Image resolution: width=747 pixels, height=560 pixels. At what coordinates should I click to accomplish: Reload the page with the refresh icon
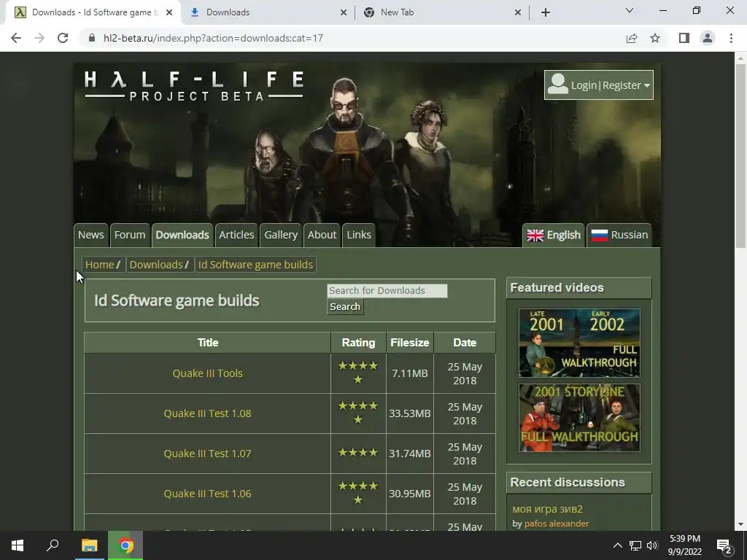[x=63, y=38]
